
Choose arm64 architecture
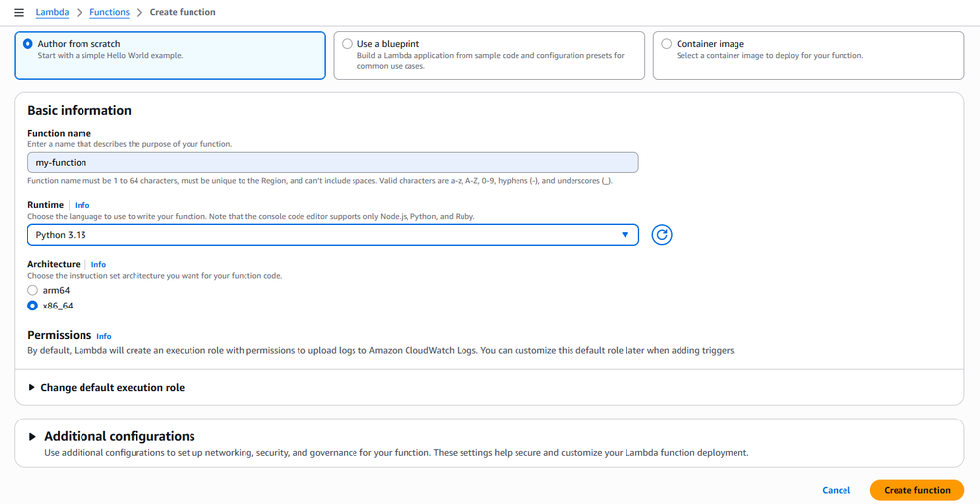pos(33,290)
